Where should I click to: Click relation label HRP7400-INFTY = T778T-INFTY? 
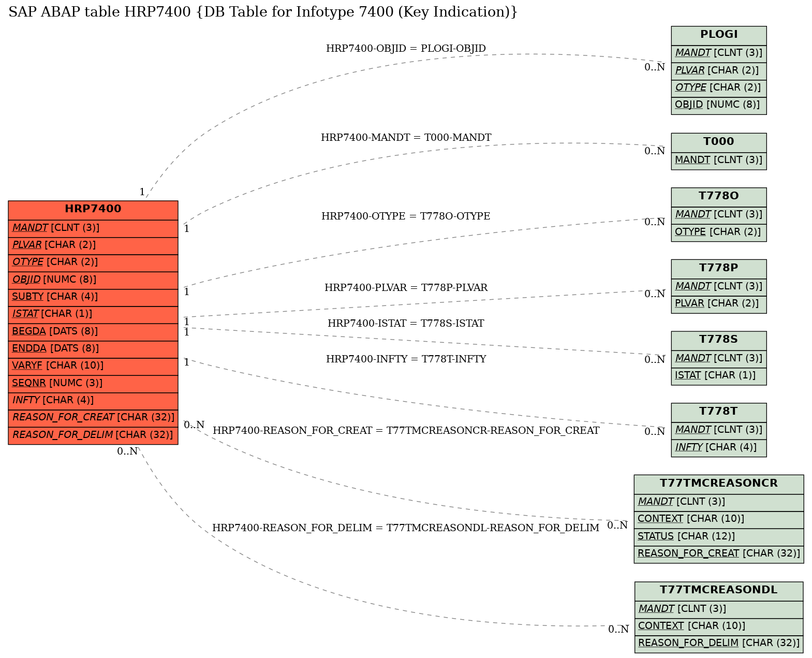coord(406,359)
